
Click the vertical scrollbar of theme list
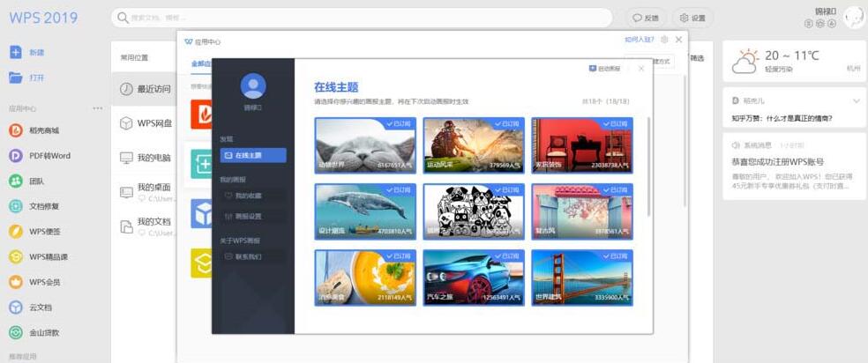[648, 167]
